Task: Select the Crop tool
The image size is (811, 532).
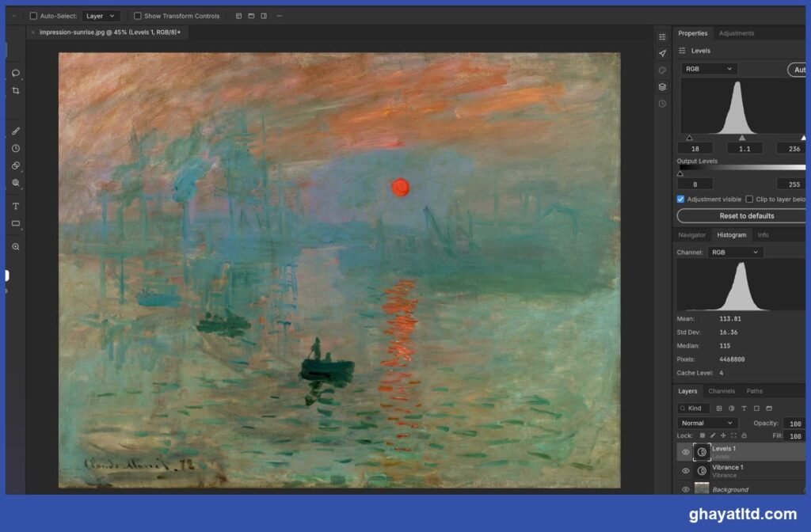Action: pos(16,90)
